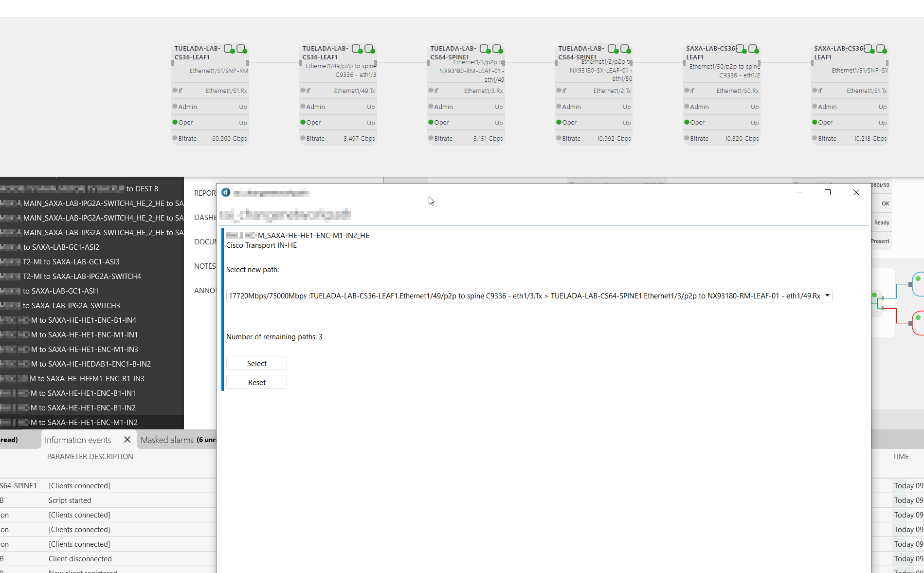The height and width of the screenshot is (573, 924).
Task: Click left status icon on Ethernet1/3.Rx node
Action: click(x=485, y=49)
